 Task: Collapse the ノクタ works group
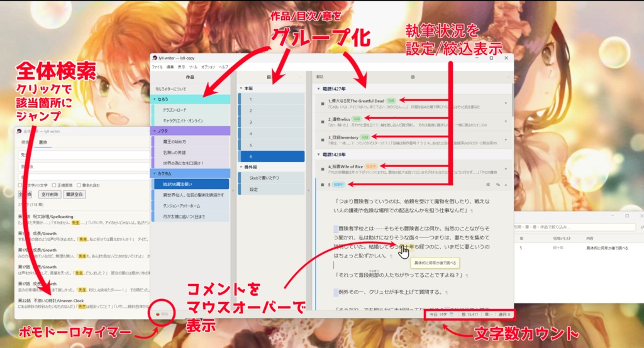tap(155, 131)
